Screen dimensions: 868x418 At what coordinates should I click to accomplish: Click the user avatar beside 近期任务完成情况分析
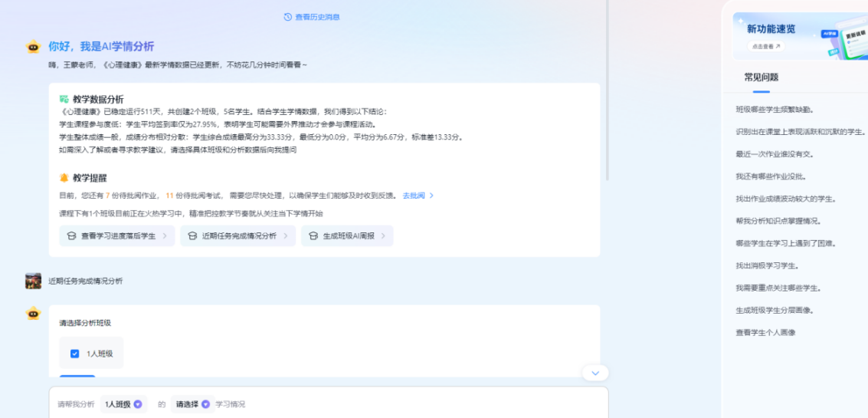click(x=33, y=281)
